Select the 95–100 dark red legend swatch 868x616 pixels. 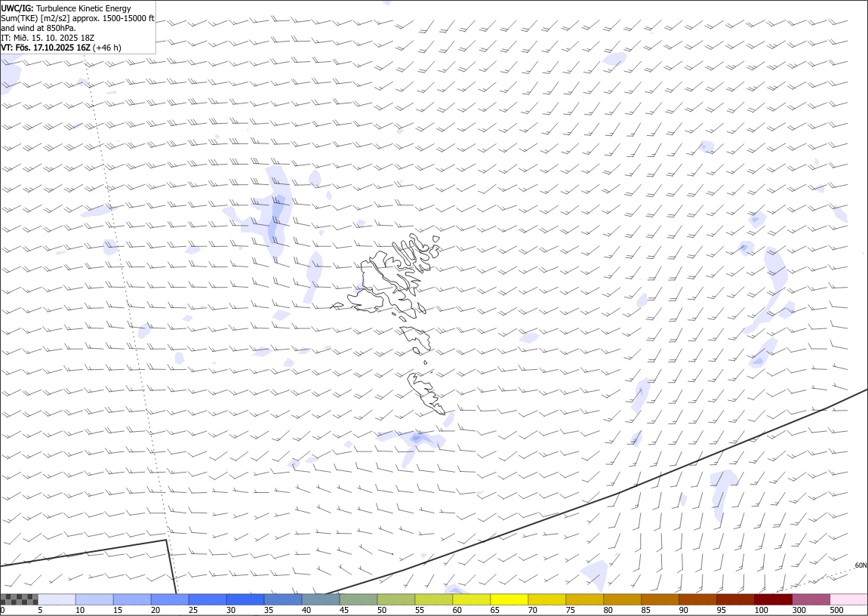coord(735,599)
